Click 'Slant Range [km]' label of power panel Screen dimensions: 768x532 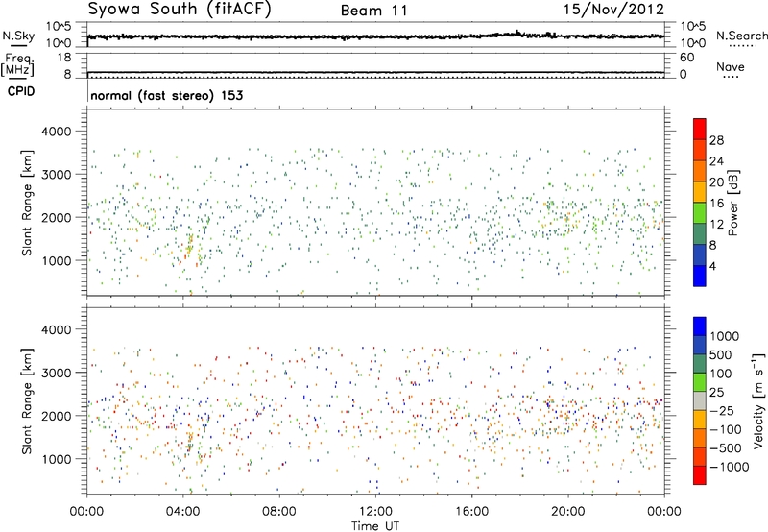pyautogui.click(x=27, y=203)
